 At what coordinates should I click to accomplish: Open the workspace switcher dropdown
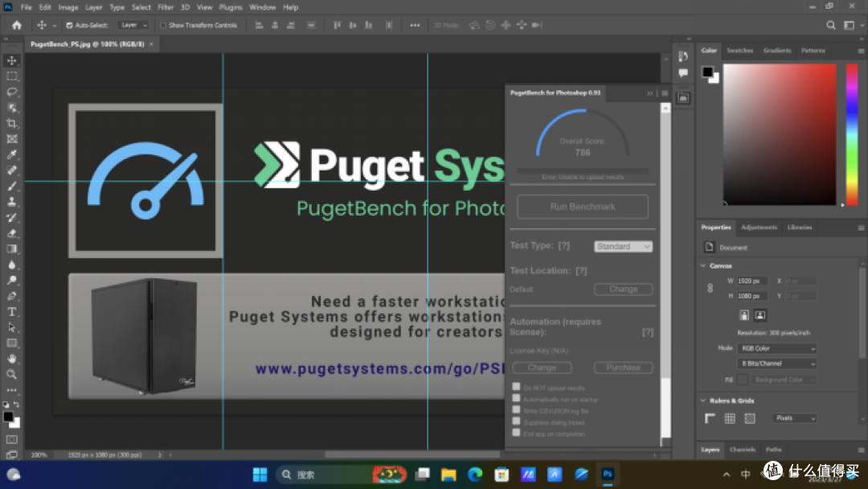851,25
